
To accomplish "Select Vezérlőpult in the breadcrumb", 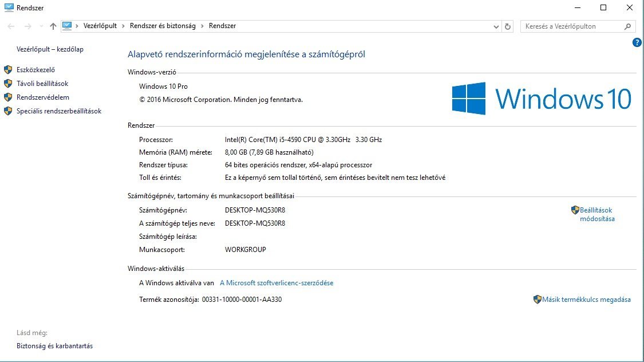I will pyautogui.click(x=100, y=26).
